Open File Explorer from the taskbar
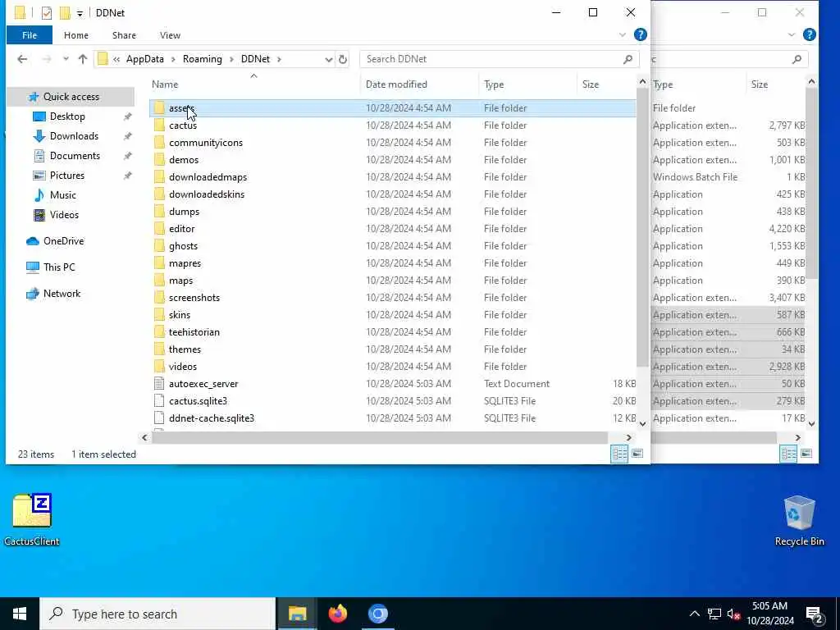Screen dimensions: 840x630 [x=297, y=614]
